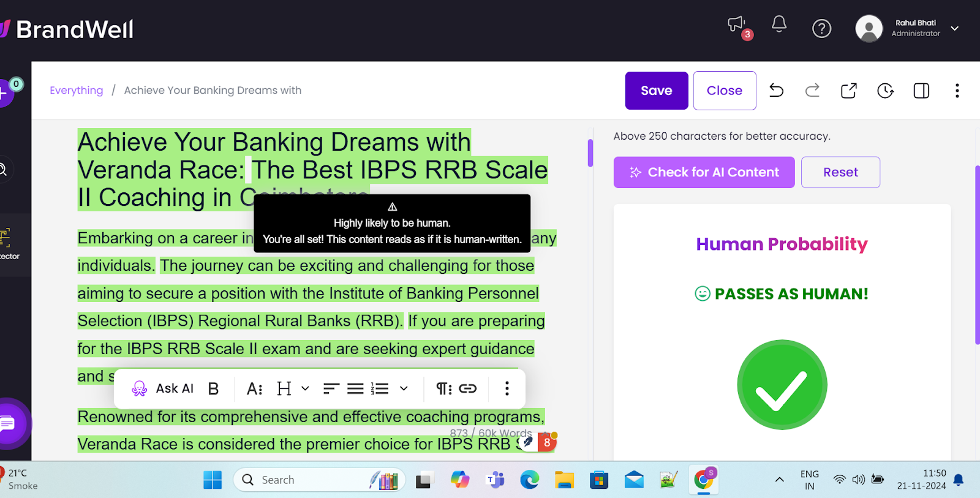Toggle the side panel layout icon
The image size is (980, 498).
tap(921, 91)
